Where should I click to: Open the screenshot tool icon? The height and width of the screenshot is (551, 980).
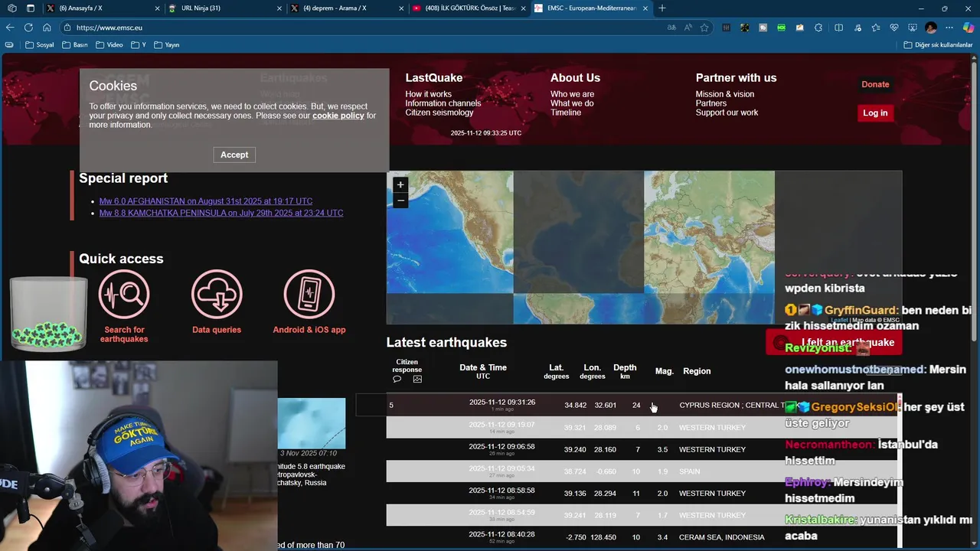click(912, 28)
